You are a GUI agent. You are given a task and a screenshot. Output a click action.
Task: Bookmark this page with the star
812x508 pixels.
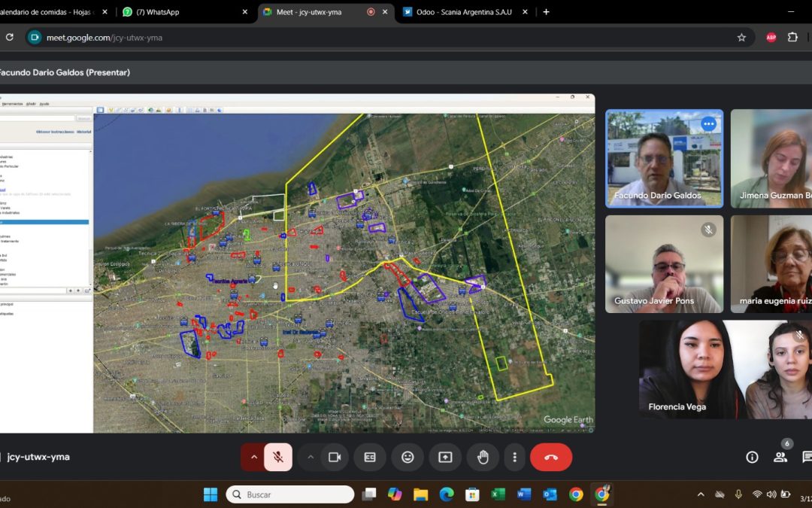741,38
